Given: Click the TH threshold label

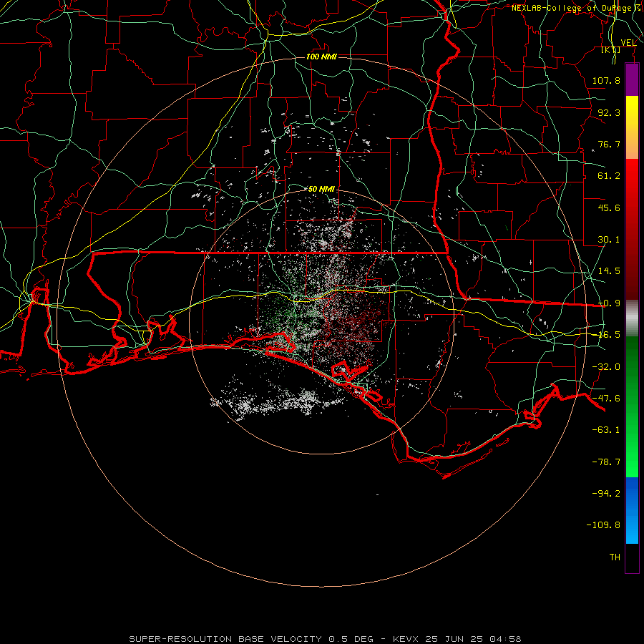Looking at the screenshot, I should click(615, 557).
